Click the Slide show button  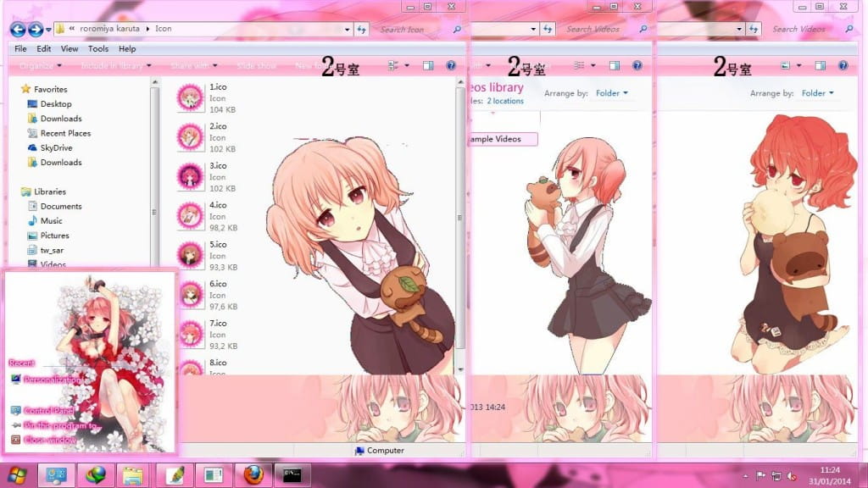point(257,66)
